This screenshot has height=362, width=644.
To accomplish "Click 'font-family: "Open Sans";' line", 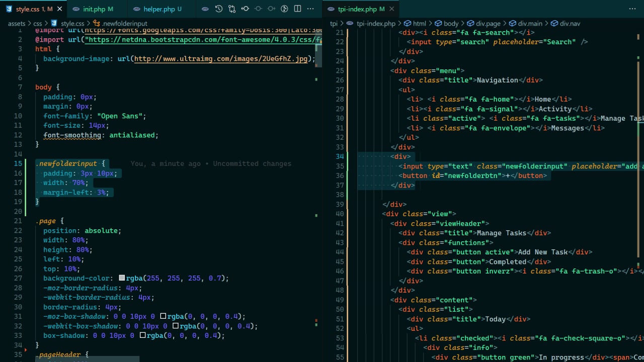I will coord(95,116).
